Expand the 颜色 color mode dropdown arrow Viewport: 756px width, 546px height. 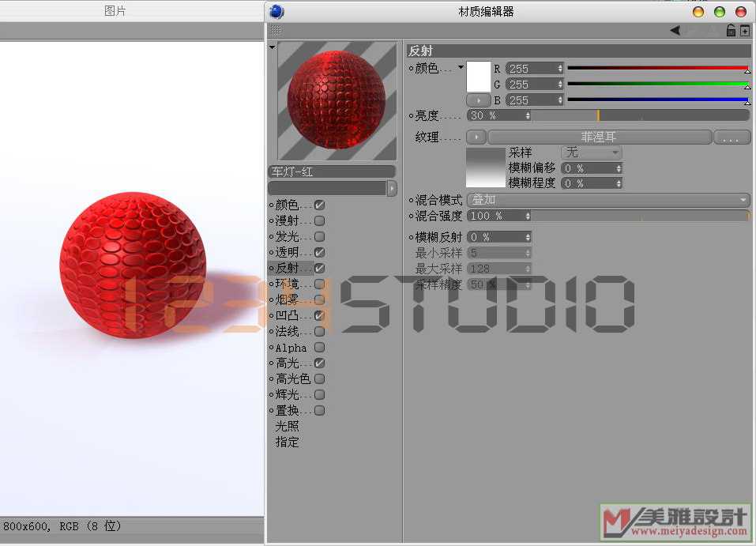[x=461, y=68]
